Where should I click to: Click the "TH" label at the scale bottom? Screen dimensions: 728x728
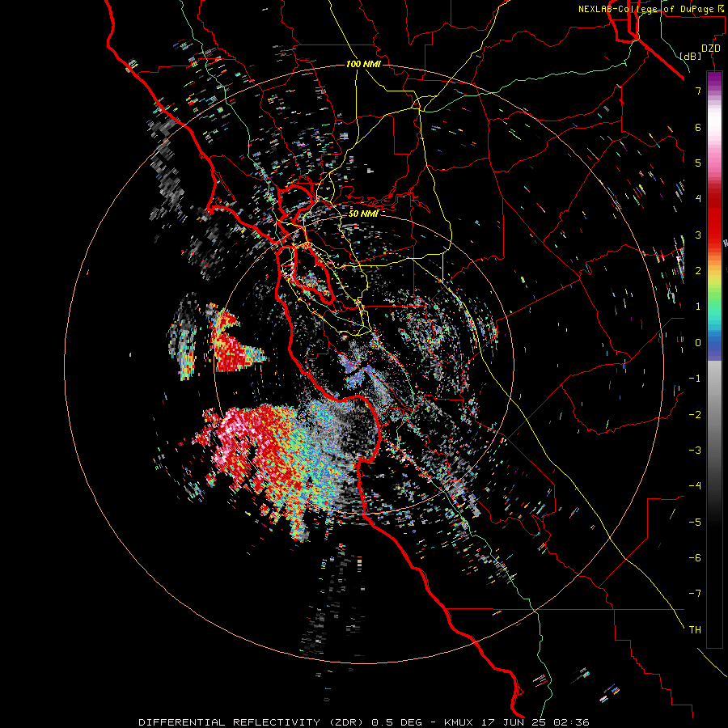pos(695,630)
